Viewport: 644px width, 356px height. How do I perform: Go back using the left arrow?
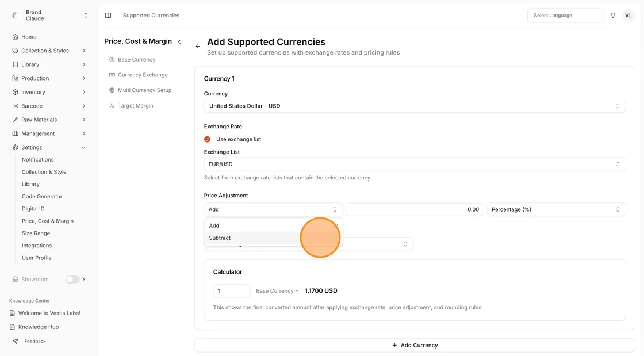(198, 47)
